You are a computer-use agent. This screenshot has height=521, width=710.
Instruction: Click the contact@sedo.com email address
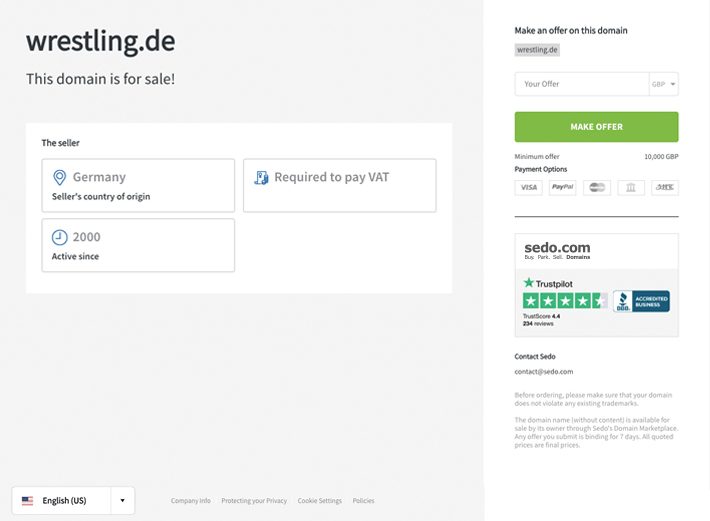[x=543, y=371]
